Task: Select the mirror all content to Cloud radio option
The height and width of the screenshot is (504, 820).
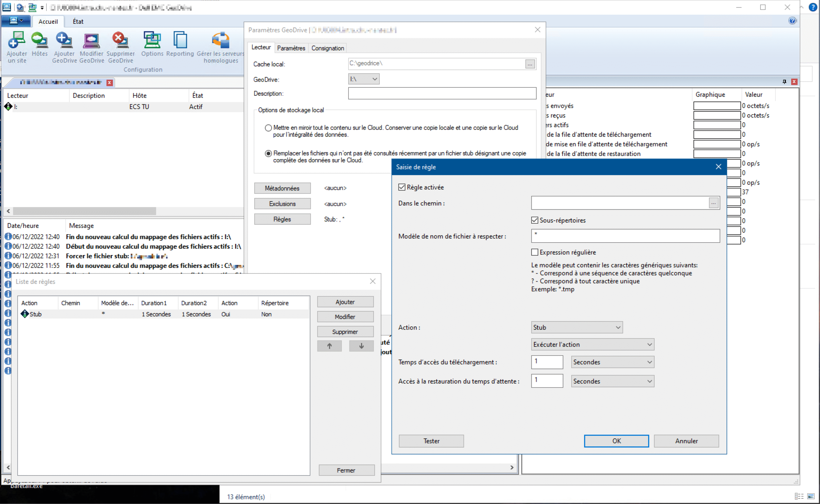Action: [268, 128]
